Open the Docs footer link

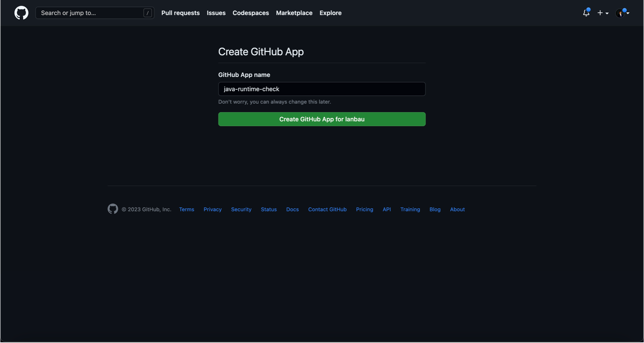point(292,209)
